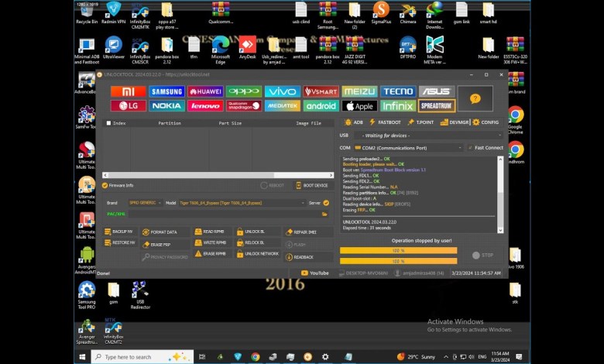Select the LG brand tile

pos(128,105)
